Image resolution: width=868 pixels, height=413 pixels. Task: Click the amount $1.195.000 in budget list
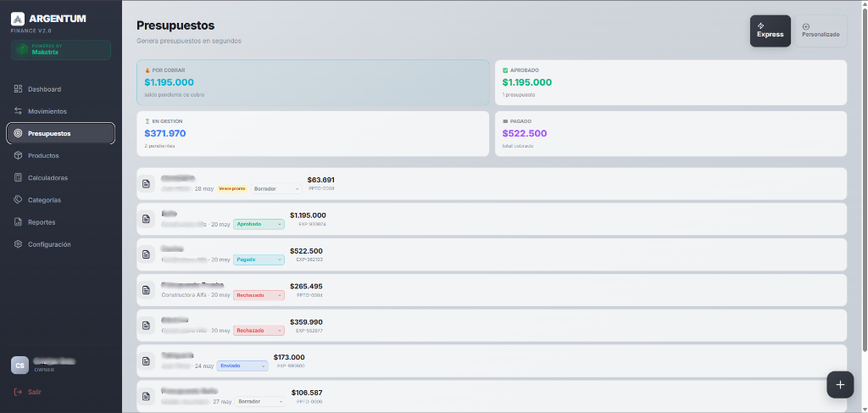308,215
